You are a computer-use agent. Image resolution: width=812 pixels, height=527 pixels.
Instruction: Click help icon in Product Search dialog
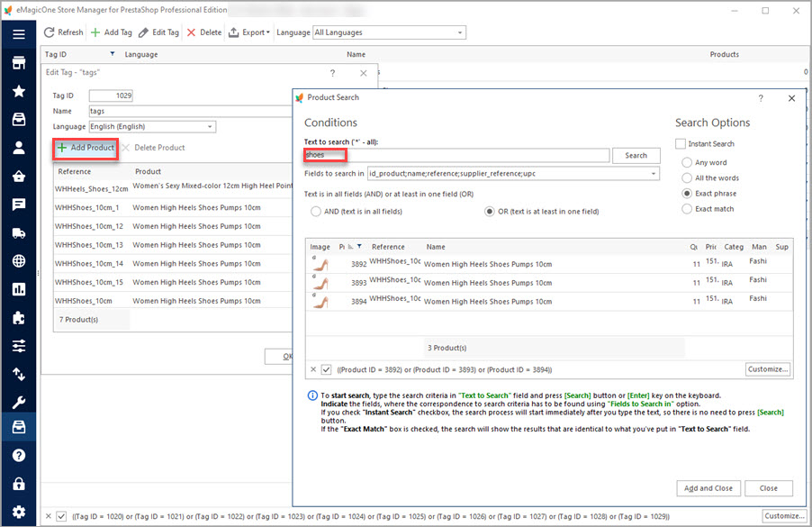(x=761, y=98)
